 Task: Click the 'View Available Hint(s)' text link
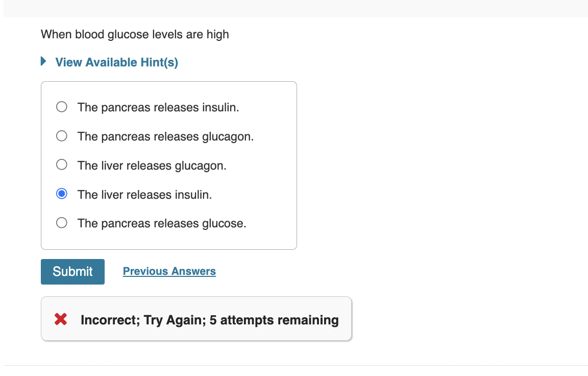[116, 62]
